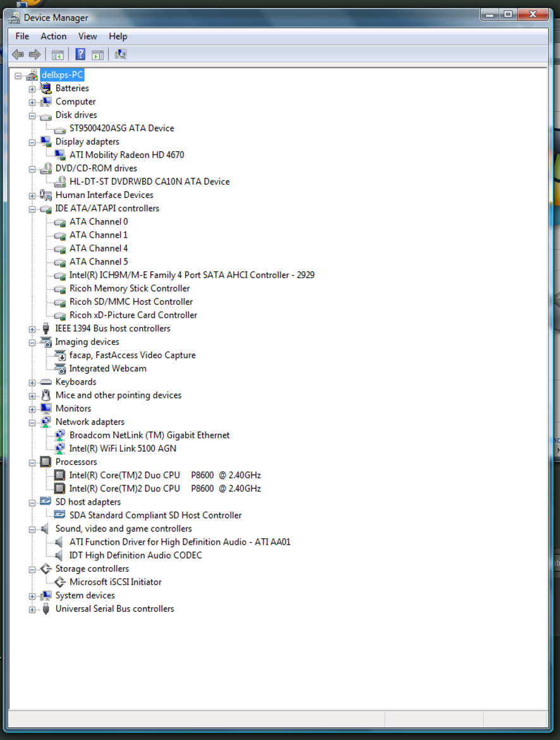Select the Universal Serial Bus controllers icon
This screenshot has height=740, width=560.
(46, 609)
